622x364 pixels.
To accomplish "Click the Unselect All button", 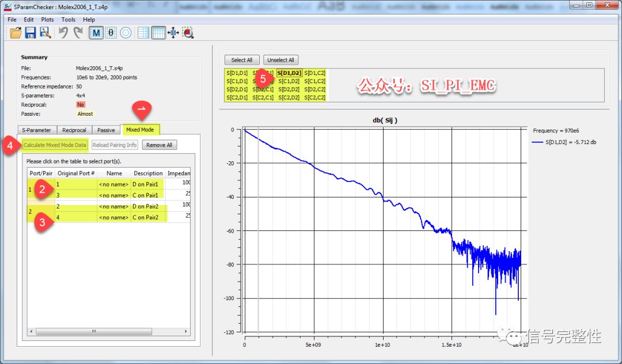I will pyautogui.click(x=280, y=60).
